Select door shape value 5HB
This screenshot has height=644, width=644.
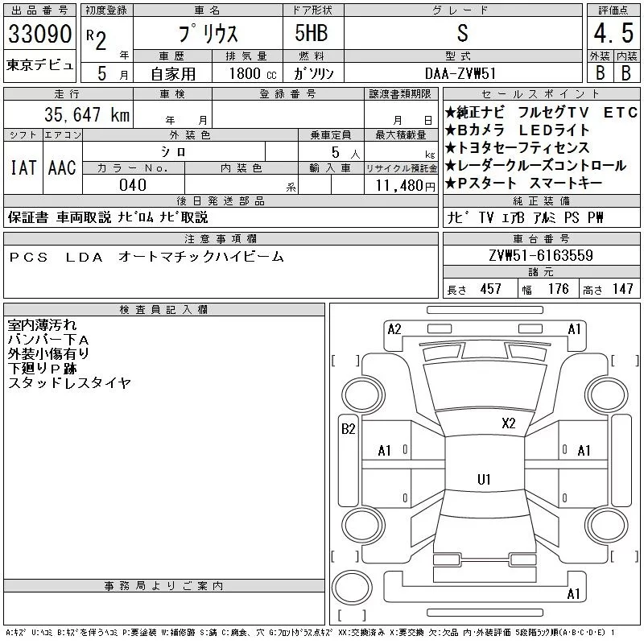[x=312, y=33]
